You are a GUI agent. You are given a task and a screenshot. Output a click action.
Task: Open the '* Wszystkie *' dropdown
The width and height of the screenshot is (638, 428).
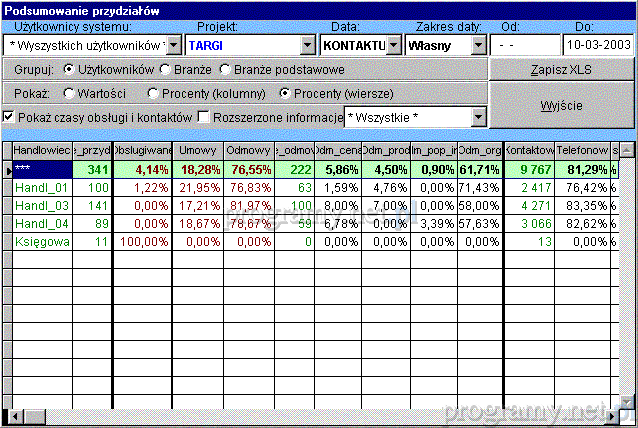point(478,118)
